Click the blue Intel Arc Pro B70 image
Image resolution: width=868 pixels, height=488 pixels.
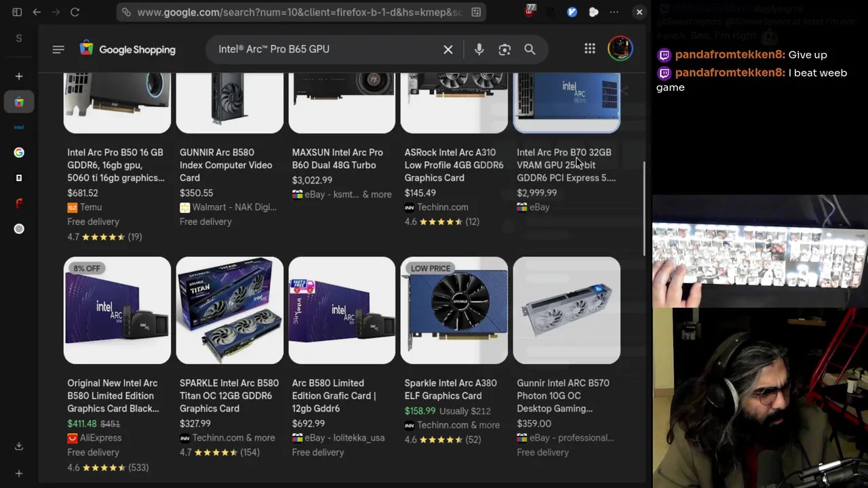click(x=567, y=102)
